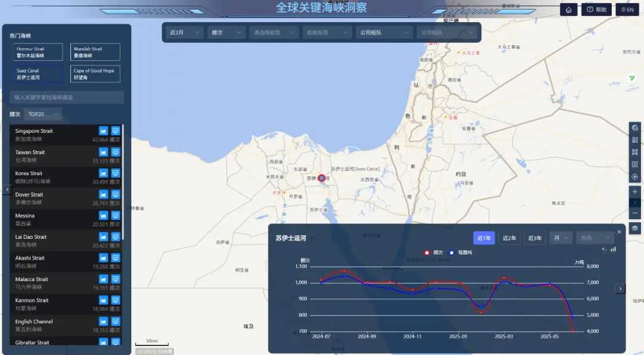Toggle the blue 载重吨 legend series
This screenshot has width=644, height=355.
pos(460,253)
